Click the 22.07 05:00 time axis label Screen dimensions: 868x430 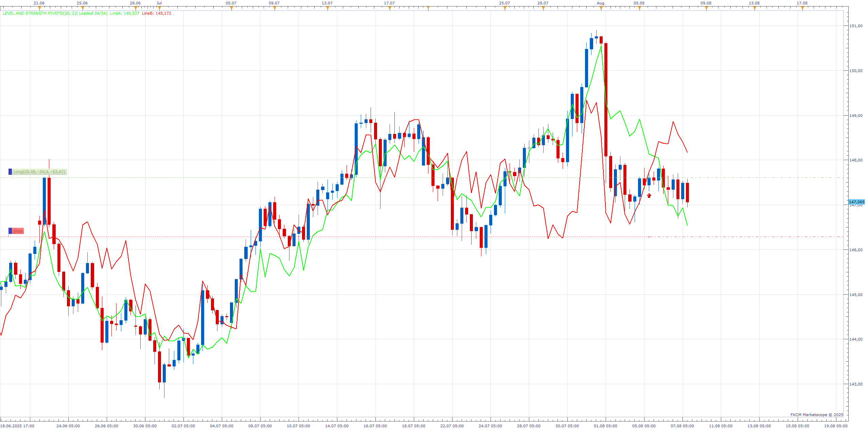pos(452,426)
